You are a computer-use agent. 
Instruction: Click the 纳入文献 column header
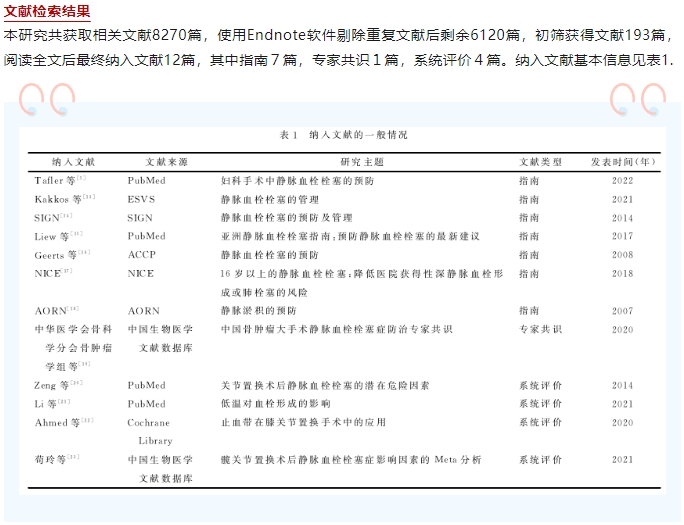click(x=73, y=160)
